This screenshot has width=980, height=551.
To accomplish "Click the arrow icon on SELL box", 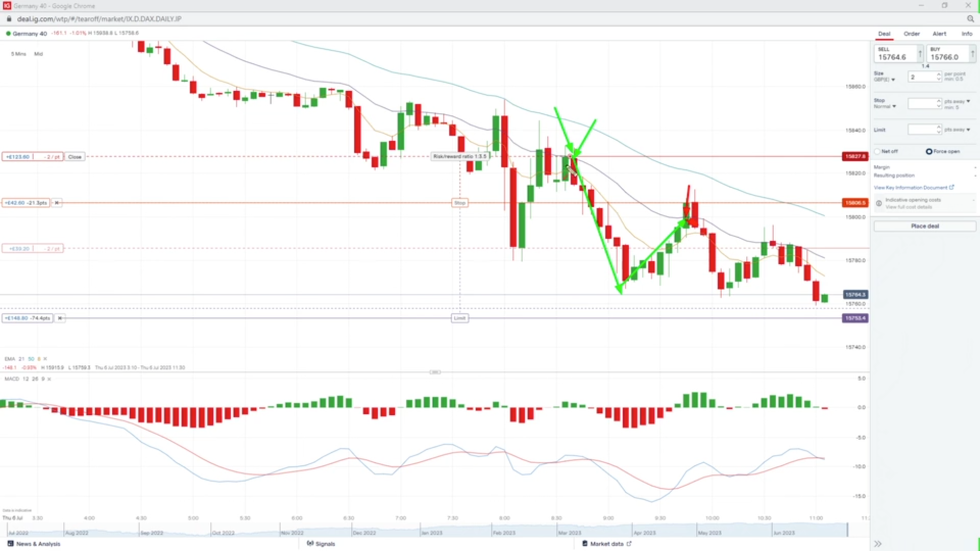I will [920, 54].
